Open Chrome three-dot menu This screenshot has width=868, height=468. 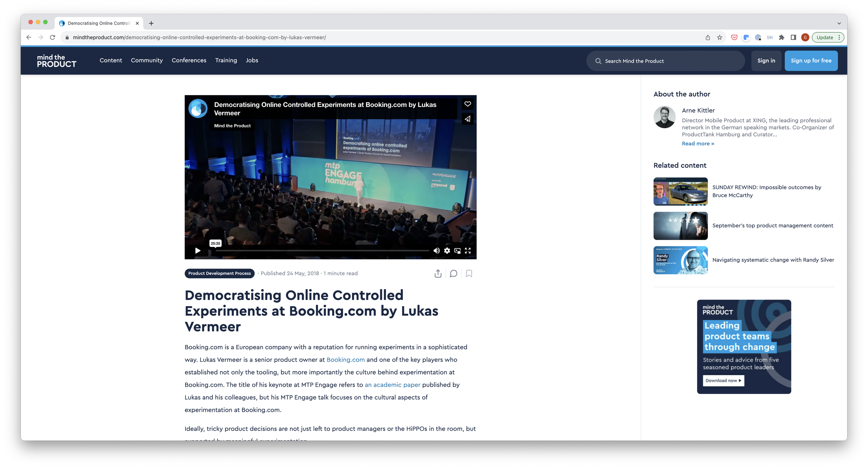click(839, 38)
